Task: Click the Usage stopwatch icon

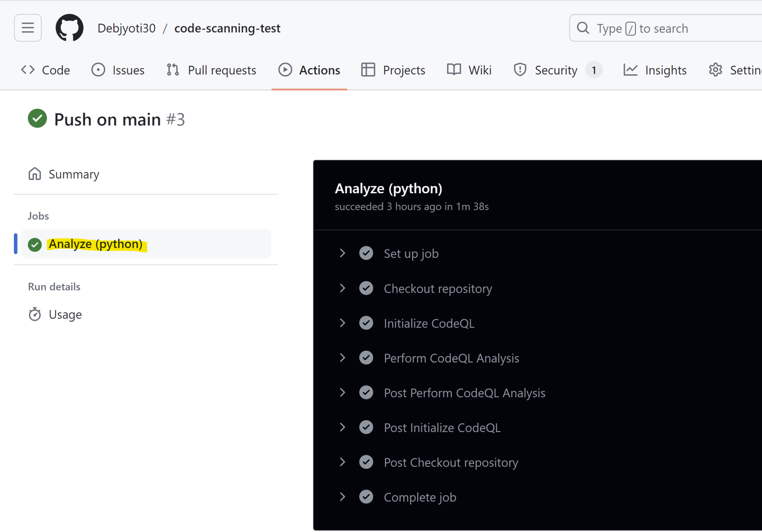Action: click(x=35, y=315)
